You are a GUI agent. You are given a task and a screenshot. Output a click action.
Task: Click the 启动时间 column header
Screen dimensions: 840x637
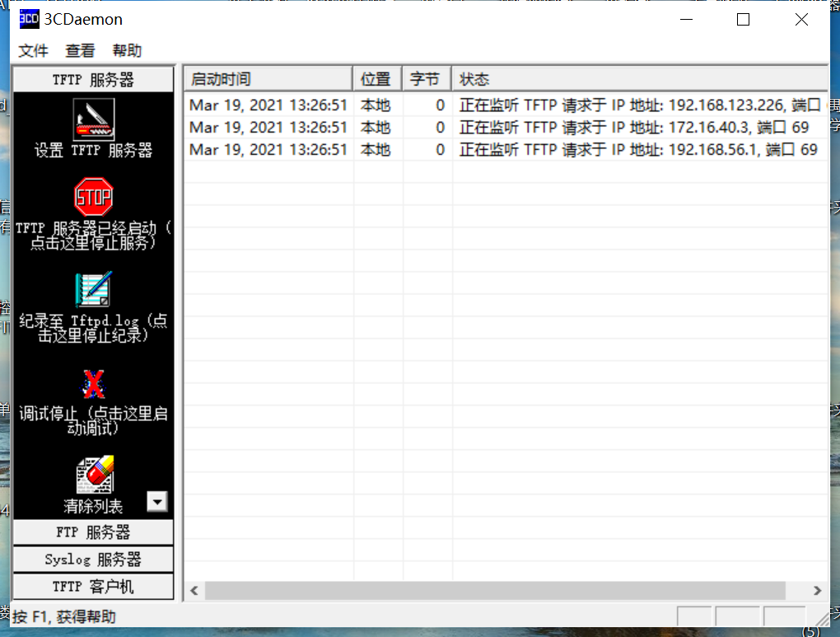[x=268, y=79]
